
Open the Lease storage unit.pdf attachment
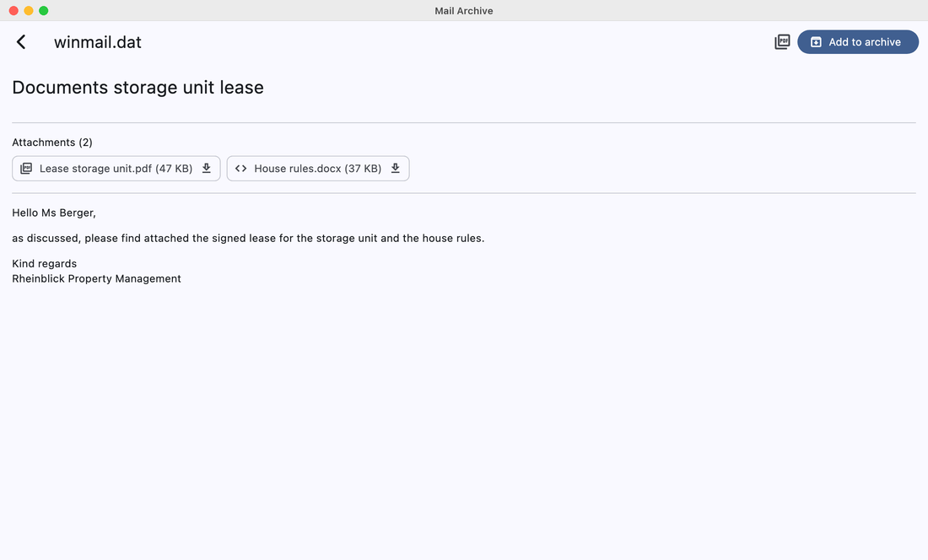tap(116, 169)
